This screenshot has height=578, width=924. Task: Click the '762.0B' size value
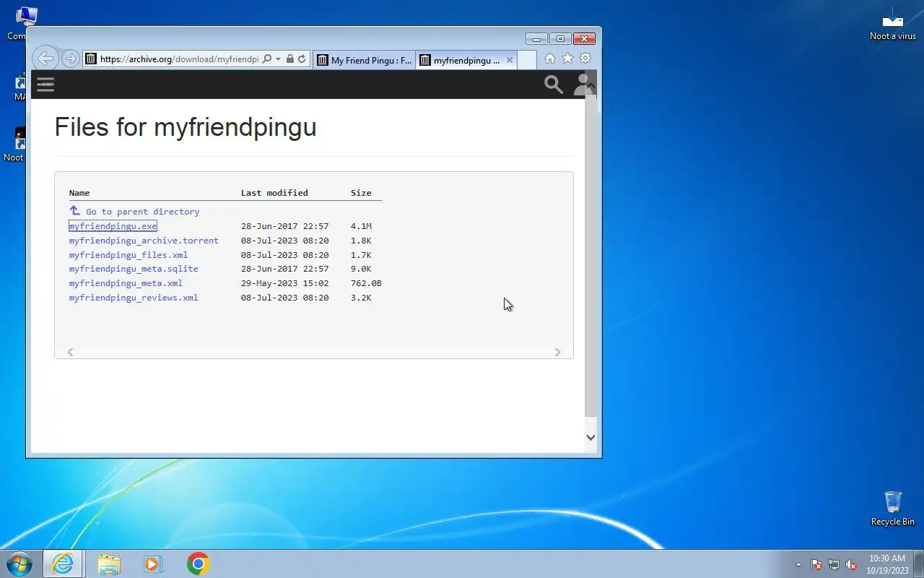pyautogui.click(x=366, y=283)
